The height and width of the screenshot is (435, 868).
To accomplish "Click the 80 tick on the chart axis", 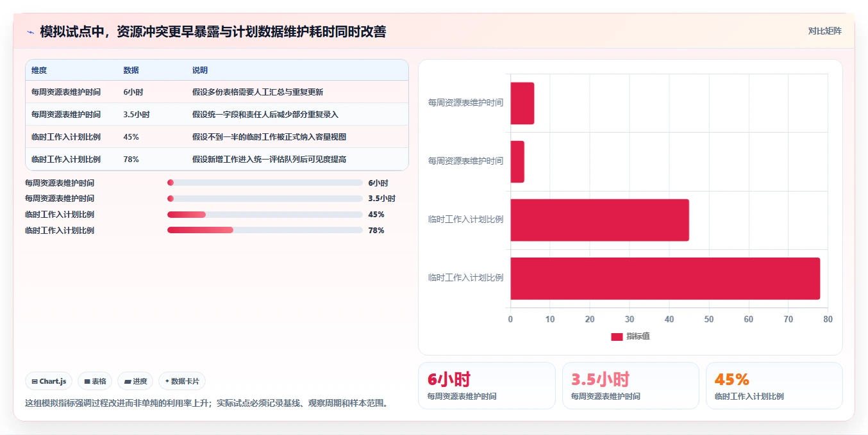I will (828, 319).
